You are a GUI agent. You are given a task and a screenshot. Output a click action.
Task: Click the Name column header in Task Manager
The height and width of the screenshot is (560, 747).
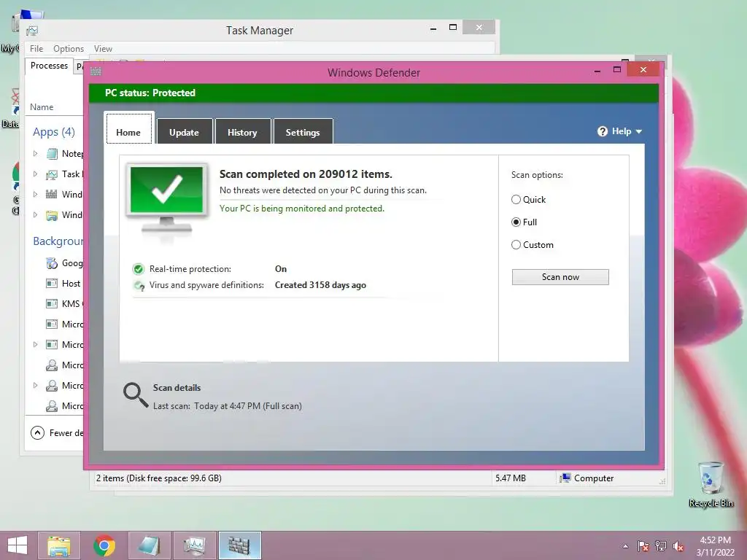(42, 107)
